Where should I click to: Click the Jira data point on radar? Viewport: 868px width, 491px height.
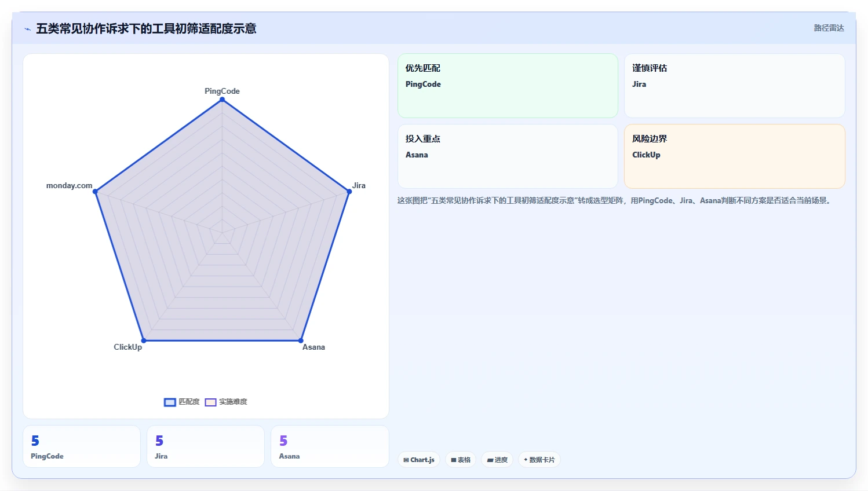tap(349, 192)
